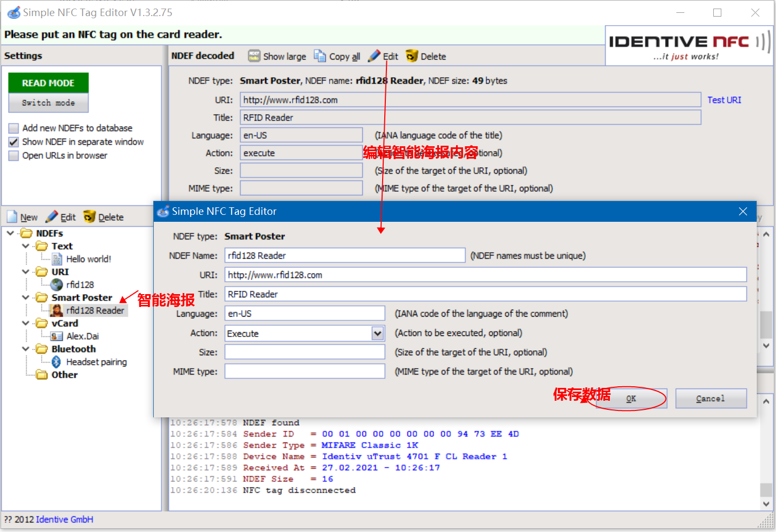This screenshot has width=776, height=532.
Task: Maximize the main application window
Action: [x=718, y=12]
